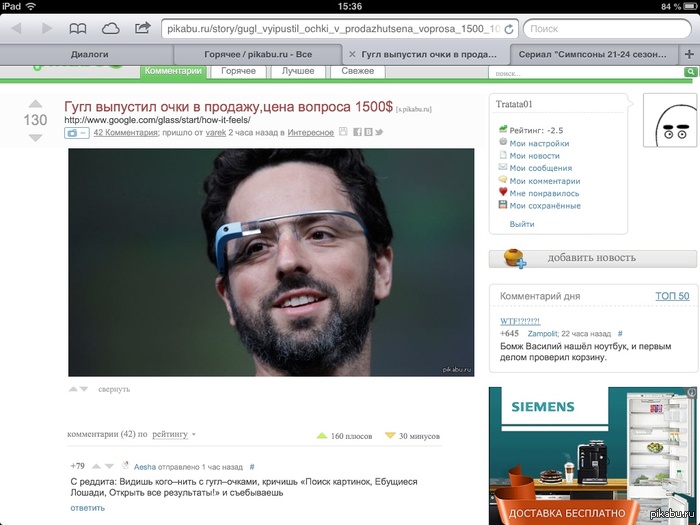Downvote the post using the arrow below 130
This screenshot has height=525, width=700.
coord(35,138)
